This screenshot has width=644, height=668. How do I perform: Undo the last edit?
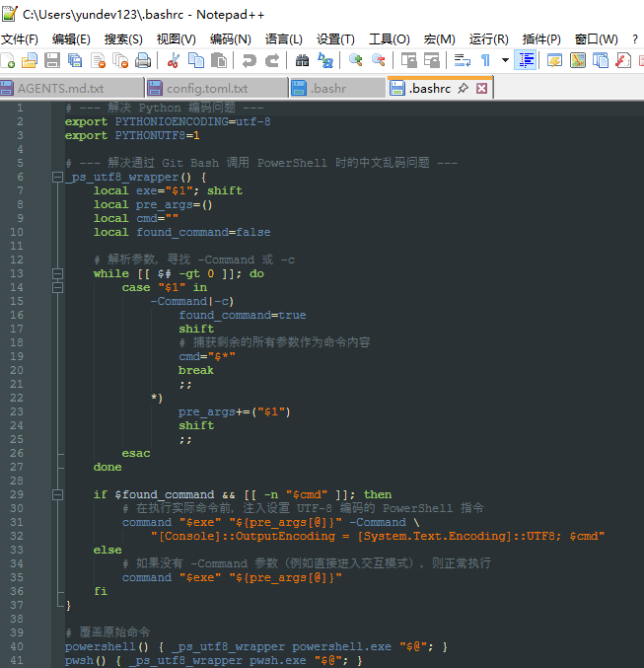click(x=250, y=60)
